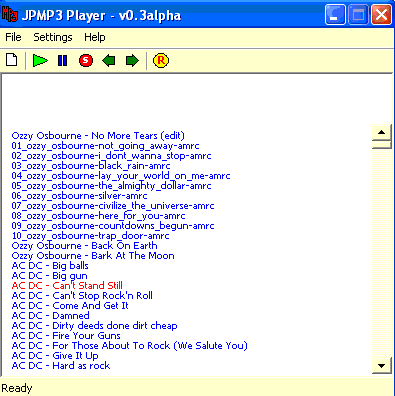
Task: Pause the track with the blue pause icon
Action: coord(62,61)
